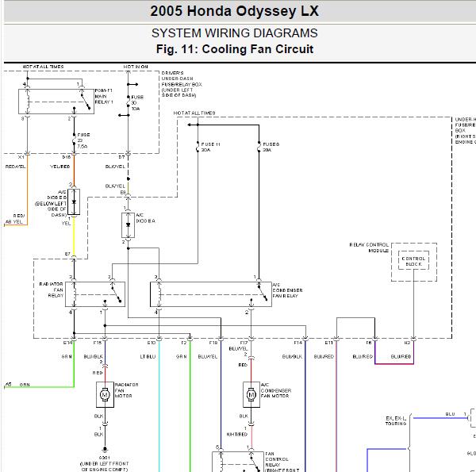Click the G201 under left front label
Image resolution: width=476 pixels, height=472 pixels.
pyautogui.click(x=105, y=463)
